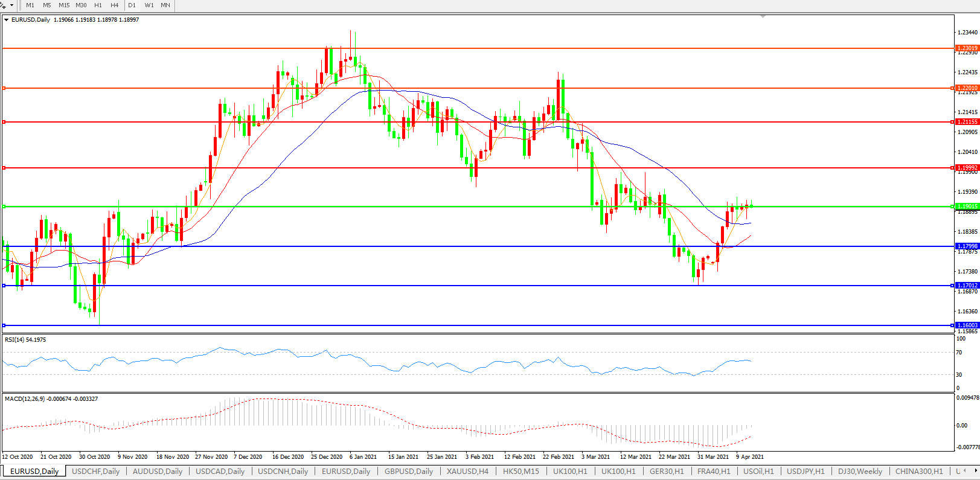Enable the H4 timeframe button

115,5
